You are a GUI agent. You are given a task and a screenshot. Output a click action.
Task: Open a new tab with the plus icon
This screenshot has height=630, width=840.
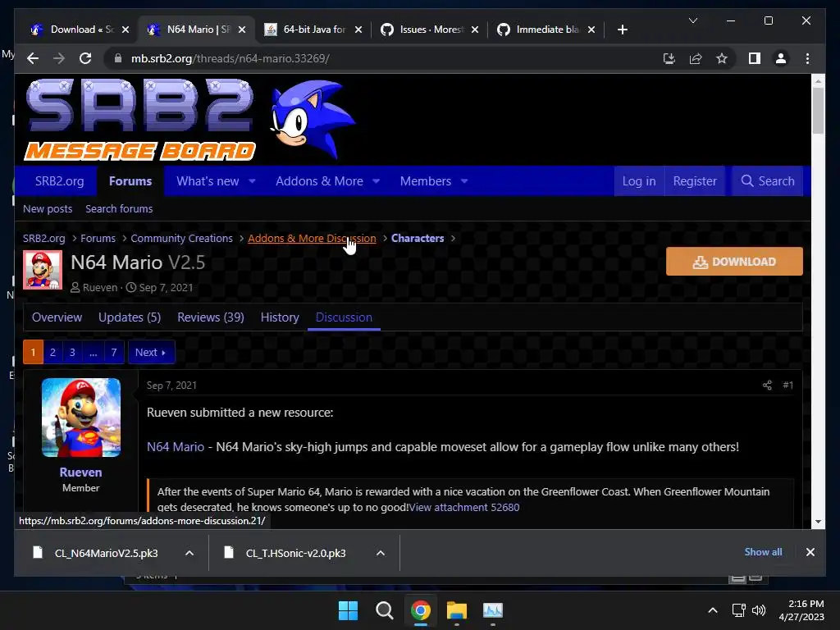[622, 30]
